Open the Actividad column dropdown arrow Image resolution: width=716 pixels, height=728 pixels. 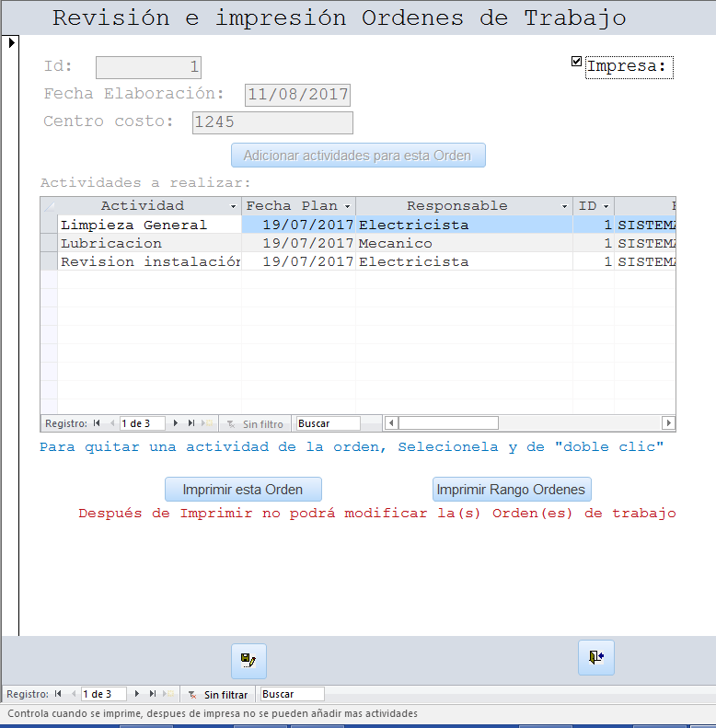pos(233,206)
